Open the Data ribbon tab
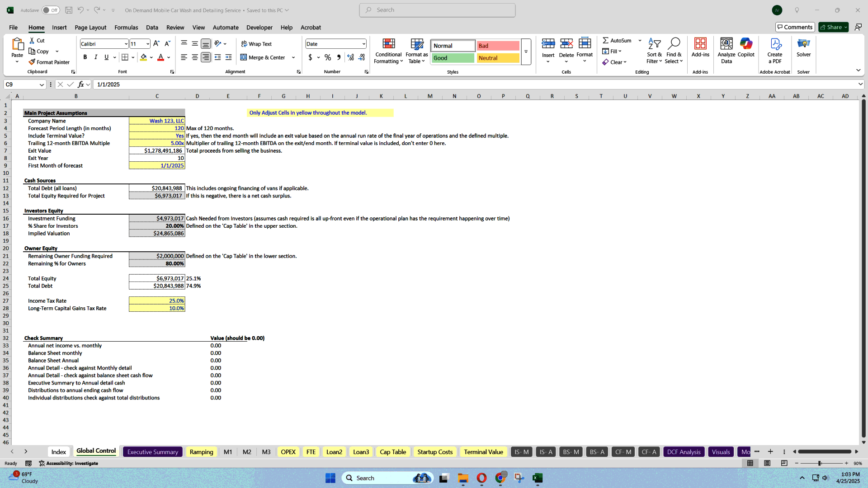This screenshot has height=488, width=868. click(x=152, y=28)
